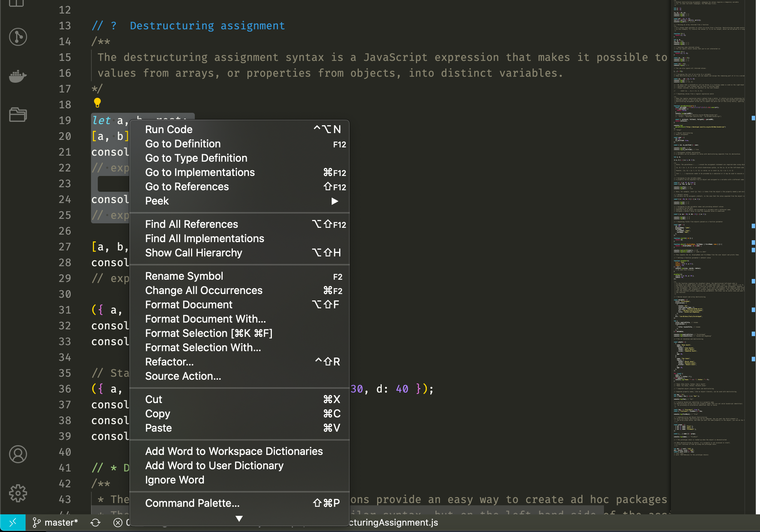The image size is (760, 532).
Task: Click the lightbulb code action icon
Action: [97, 102]
